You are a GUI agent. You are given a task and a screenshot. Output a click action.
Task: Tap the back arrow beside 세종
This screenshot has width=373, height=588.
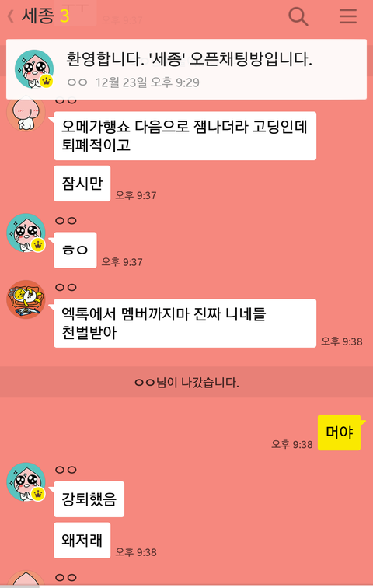[x=11, y=16]
